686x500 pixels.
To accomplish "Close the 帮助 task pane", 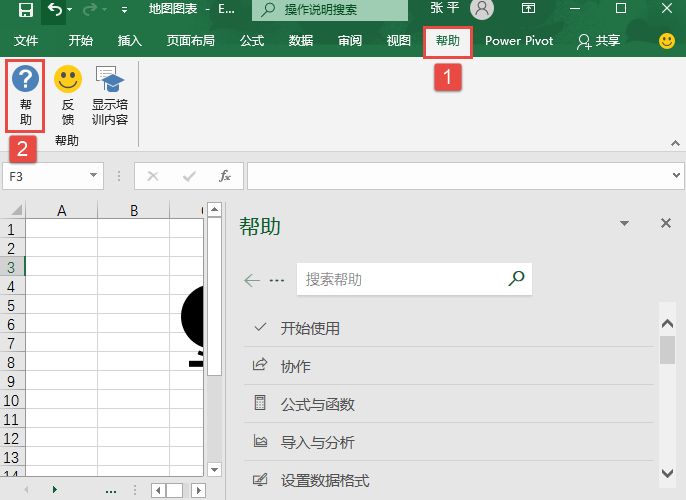I will coord(666,223).
